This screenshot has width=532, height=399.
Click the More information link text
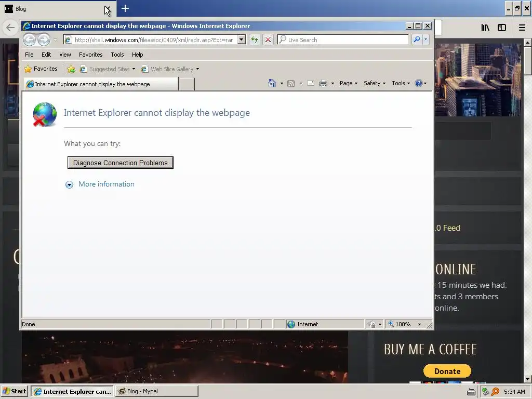107,184
